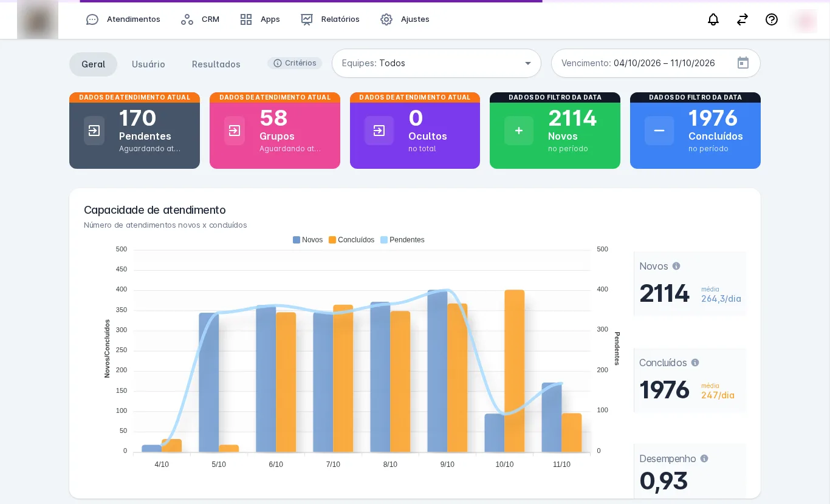Click the 9/10 blue Novos bar
This screenshot has width=830, height=504.
437,371
